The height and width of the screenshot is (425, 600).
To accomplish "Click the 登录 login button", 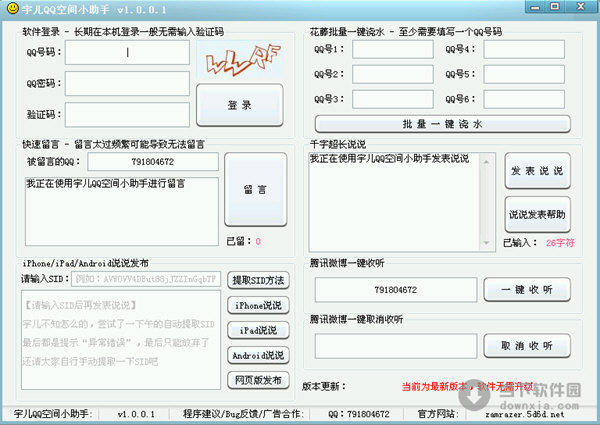I will pos(240,105).
